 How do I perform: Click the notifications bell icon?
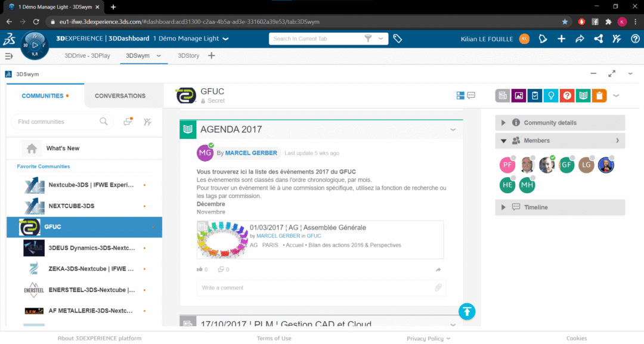point(543,39)
